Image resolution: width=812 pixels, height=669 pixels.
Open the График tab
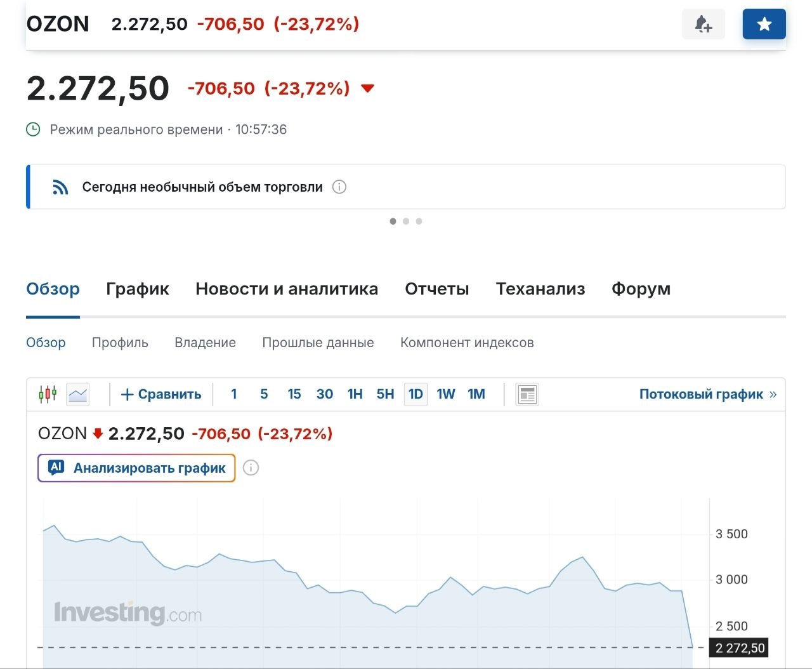point(138,289)
